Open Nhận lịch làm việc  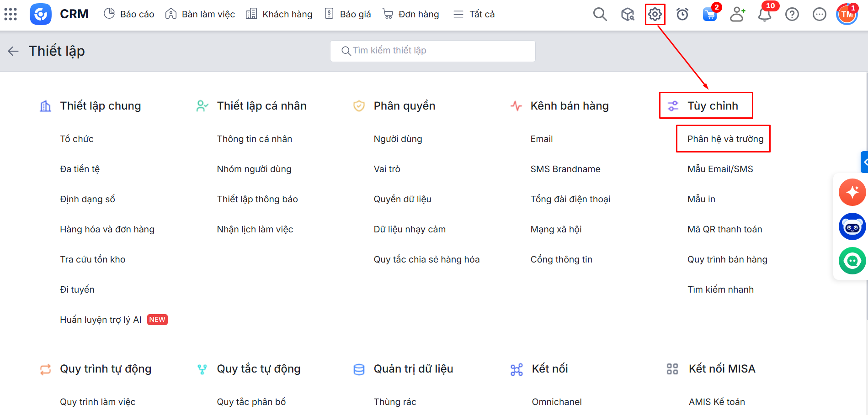pyautogui.click(x=255, y=229)
